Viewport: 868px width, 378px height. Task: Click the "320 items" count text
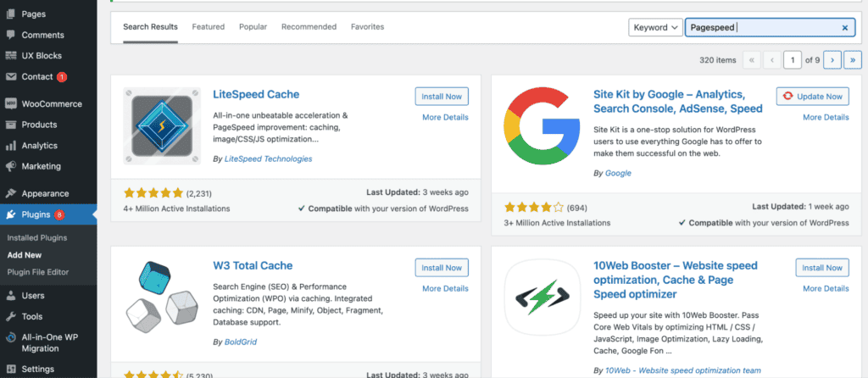tap(717, 60)
